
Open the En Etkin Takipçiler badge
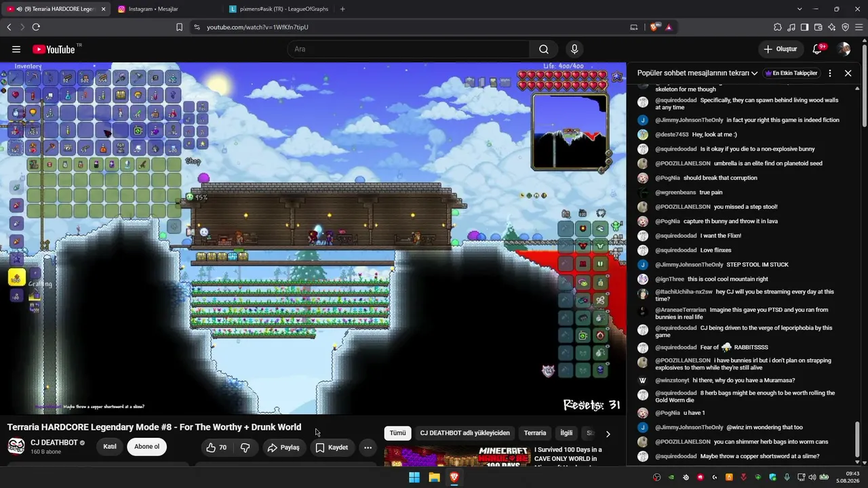[791, 73]
